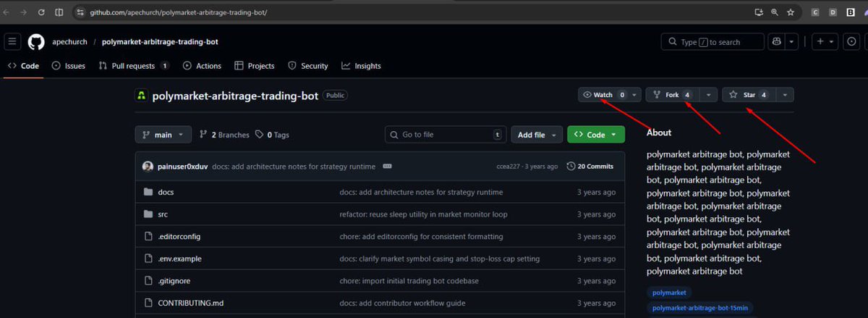The width and height of the screenshot is (868, 318).
Task: Open the main branch selector
Action: (163, 135)
